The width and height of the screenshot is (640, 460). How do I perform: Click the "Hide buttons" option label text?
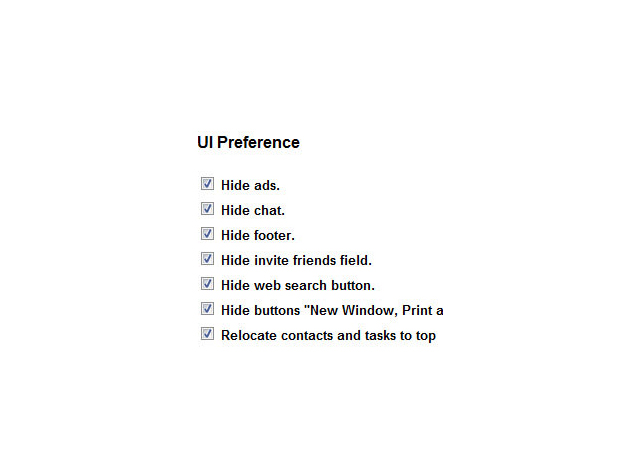[254, 311]
